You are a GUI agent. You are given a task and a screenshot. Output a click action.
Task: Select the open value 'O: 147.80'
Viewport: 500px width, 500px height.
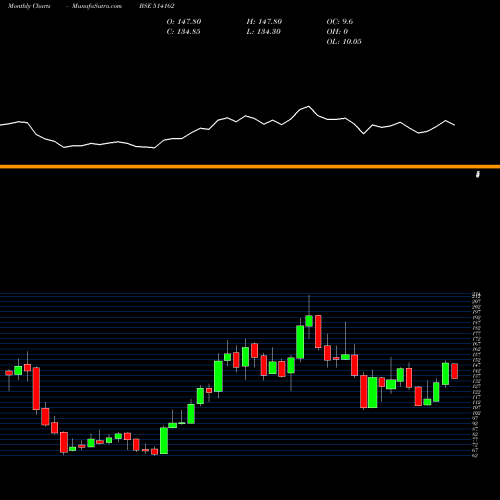coord(184,22)
